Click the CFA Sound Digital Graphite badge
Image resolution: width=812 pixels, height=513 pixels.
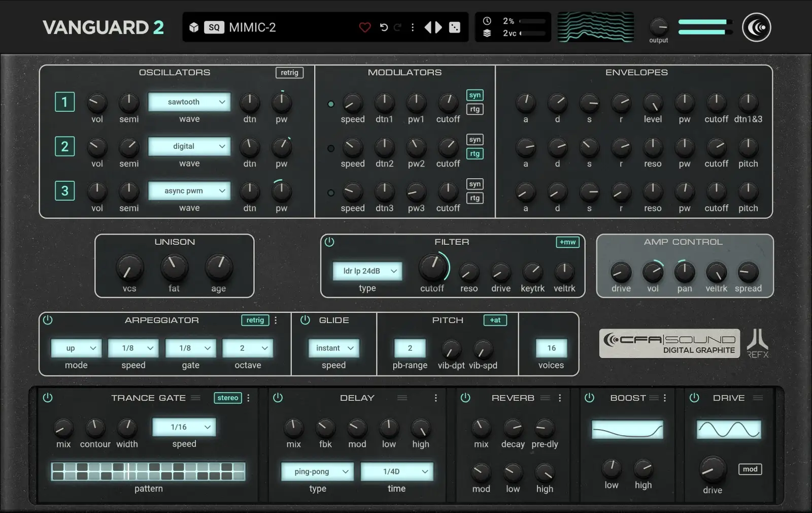(x=669, y=344)
